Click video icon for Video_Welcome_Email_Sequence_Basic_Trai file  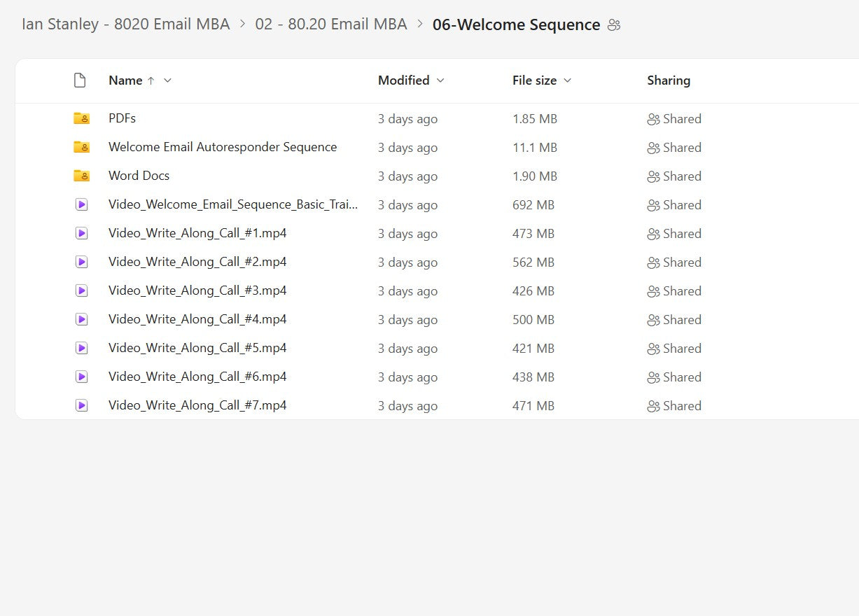coord(81,205)
